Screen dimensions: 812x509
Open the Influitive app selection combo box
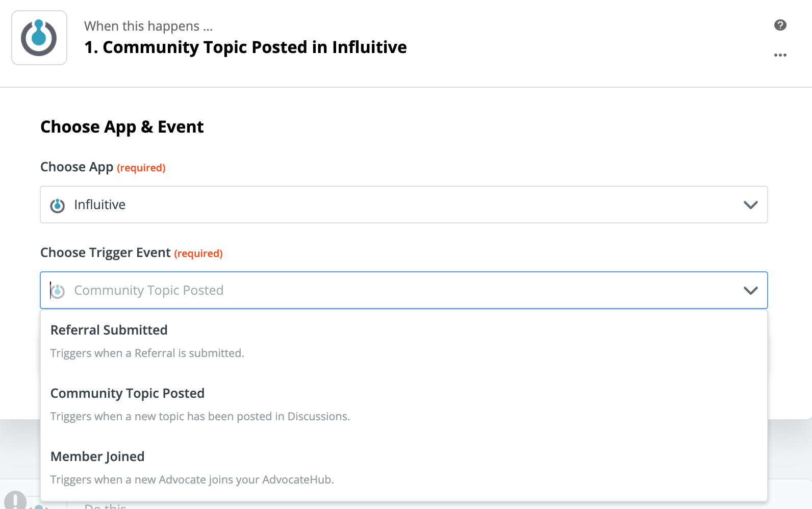coord(403,205)
